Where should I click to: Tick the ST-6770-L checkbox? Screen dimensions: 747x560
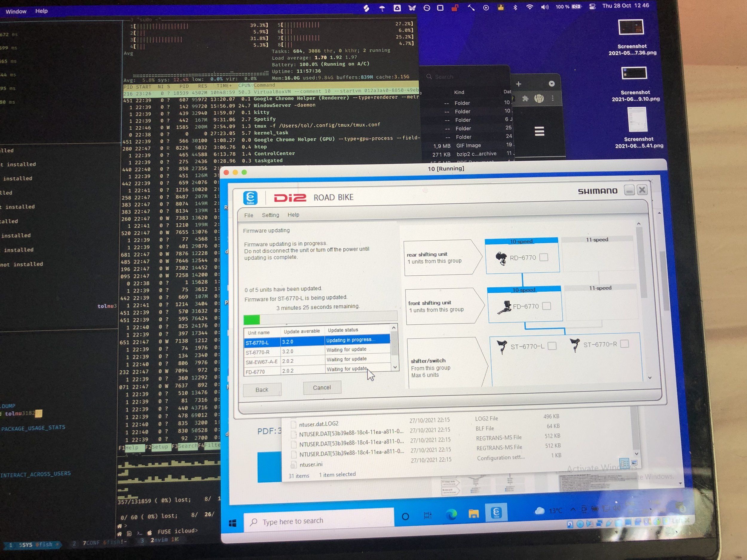coord(552,346)
